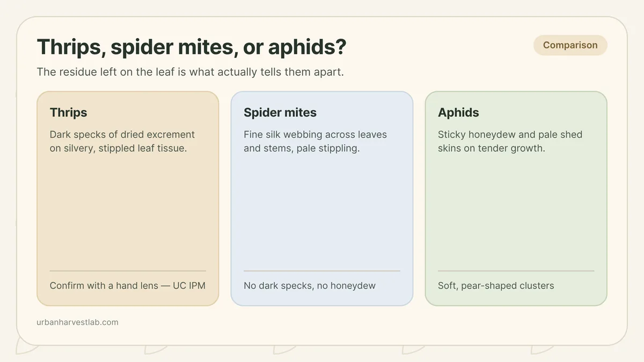The width and height of the screenshot is (644, 362).
Task: Click the Thrips dried excrement description
Action: pos(122,142)
